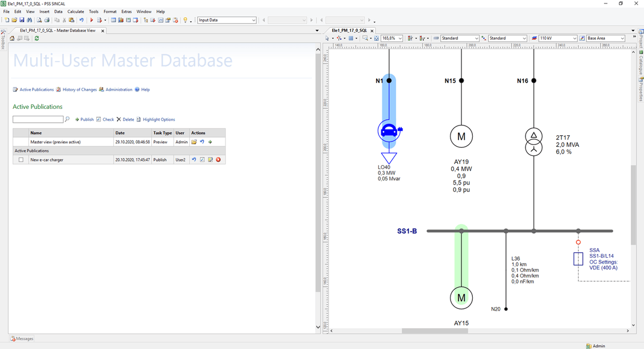644x349 pixels.
Task: Open the Calculate menu
Action: [x=76, y=11]
